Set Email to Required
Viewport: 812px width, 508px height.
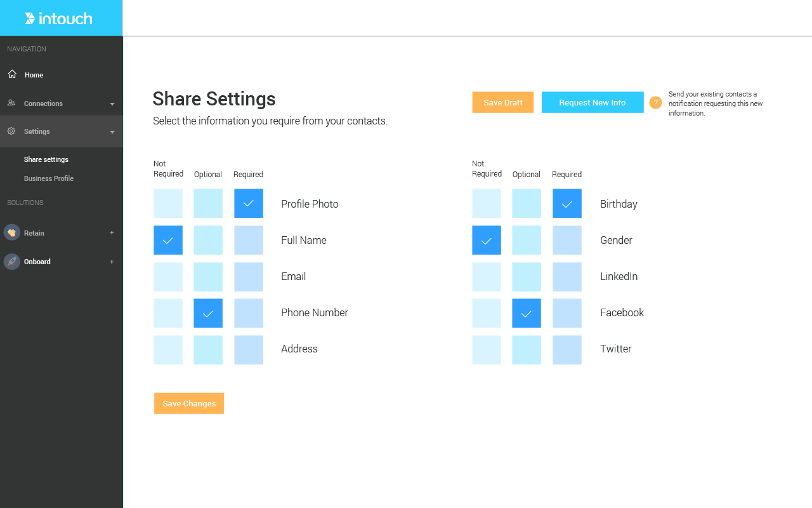coord(249,276)
